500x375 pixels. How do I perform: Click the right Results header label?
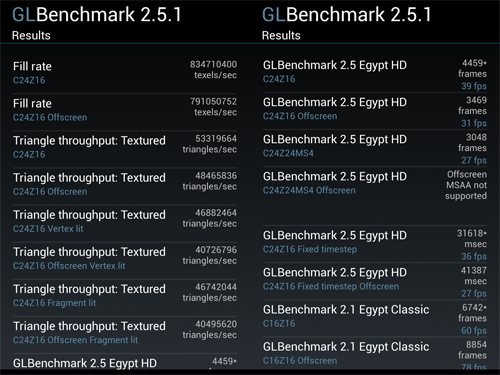tap(281, 35)
